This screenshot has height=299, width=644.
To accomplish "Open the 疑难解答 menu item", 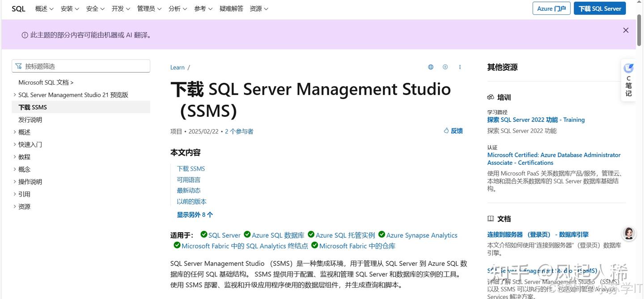I will click(x=231, y=8).
